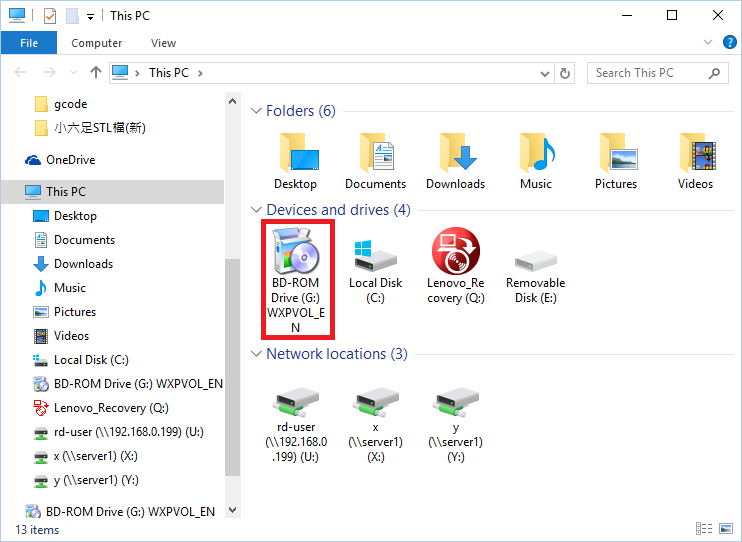Switch to large icons view in status bar
742x542 pixels.
click(x=726, y=530)
